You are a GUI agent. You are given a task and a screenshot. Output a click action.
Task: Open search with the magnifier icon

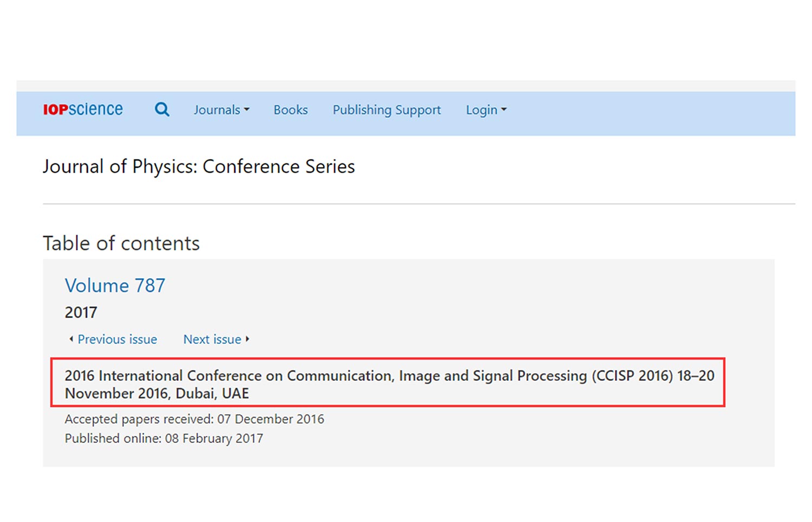(162, 109)
